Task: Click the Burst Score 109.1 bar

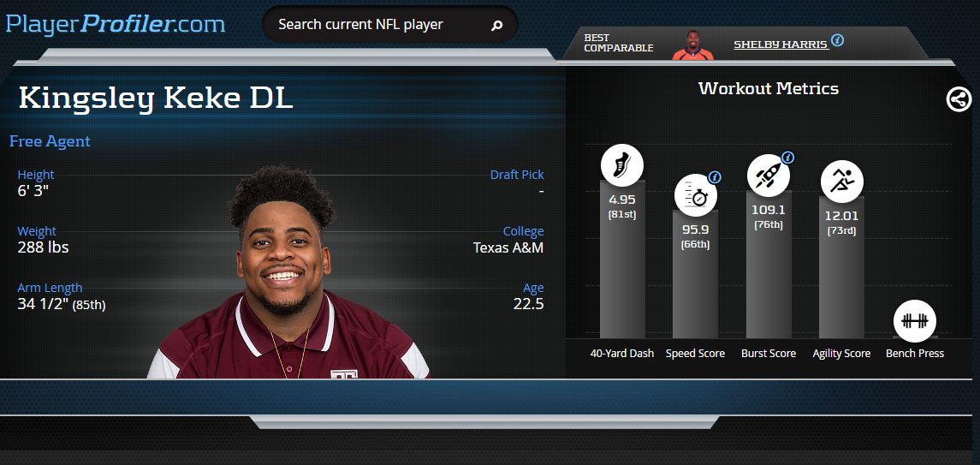Action: (769, 265)
